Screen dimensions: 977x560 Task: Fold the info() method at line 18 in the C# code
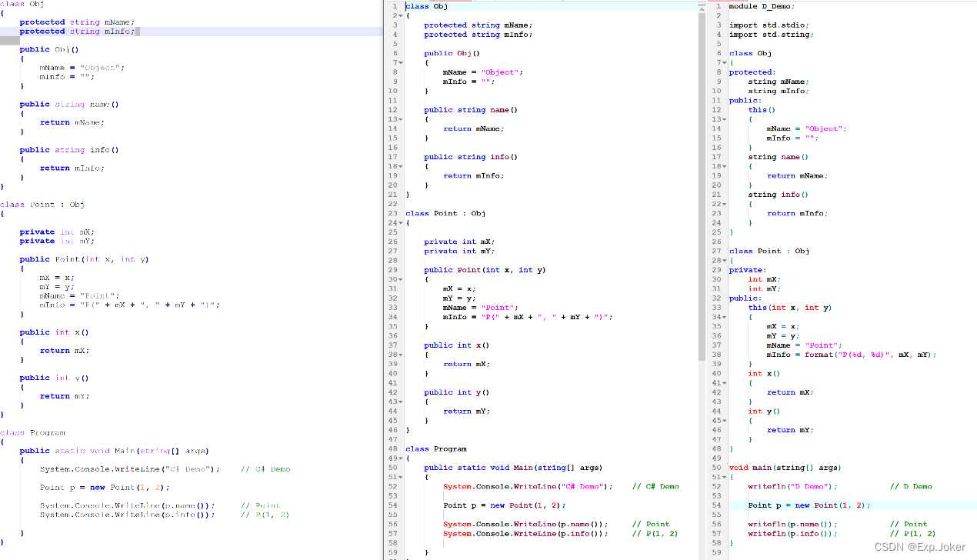click(x=400, y=166)
